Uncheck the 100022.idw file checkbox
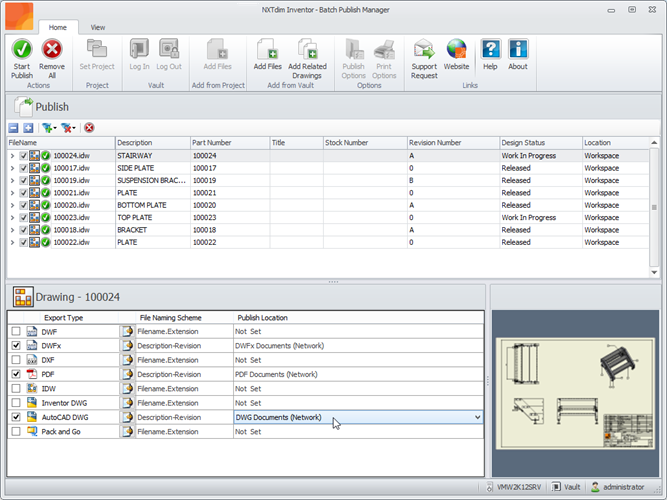The width and height of the screenshot is (667, 500). (x=23, y=242)
